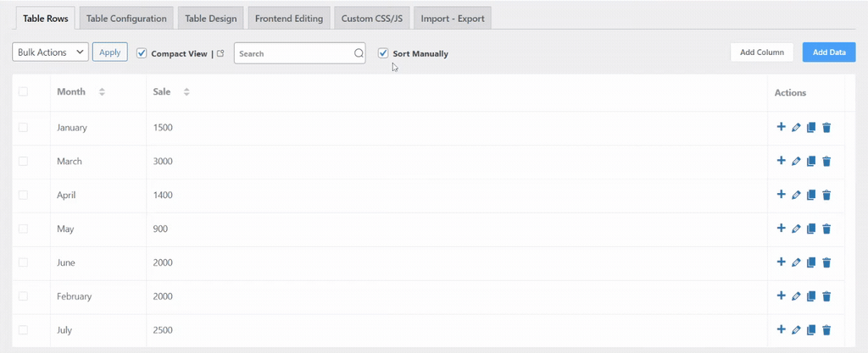Add a row after the March row

tap(781, 161)
